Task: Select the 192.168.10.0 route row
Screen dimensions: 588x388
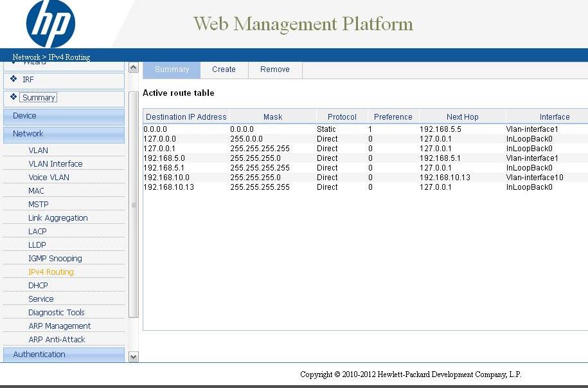Action: 166,178
